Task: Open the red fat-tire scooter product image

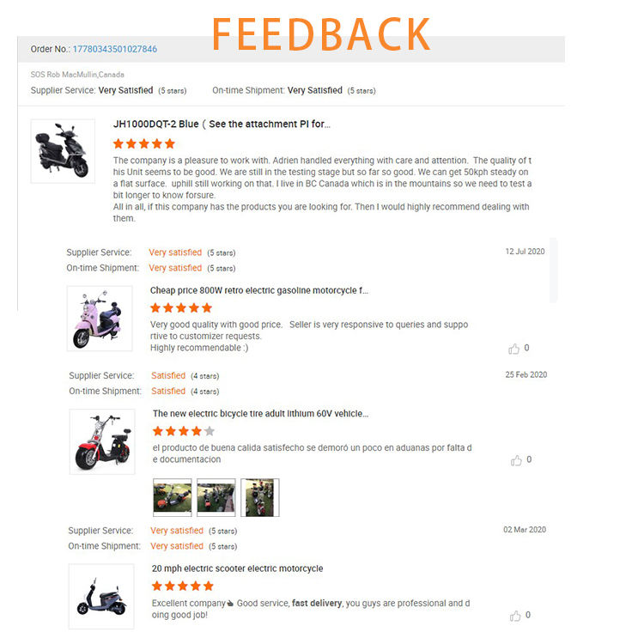Action: point(102,441)
